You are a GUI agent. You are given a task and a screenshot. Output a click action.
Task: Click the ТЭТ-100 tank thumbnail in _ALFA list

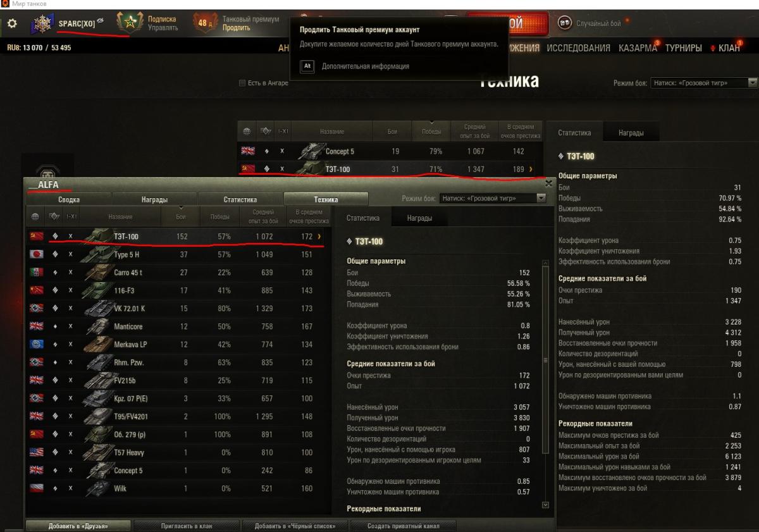click(96, 237)
